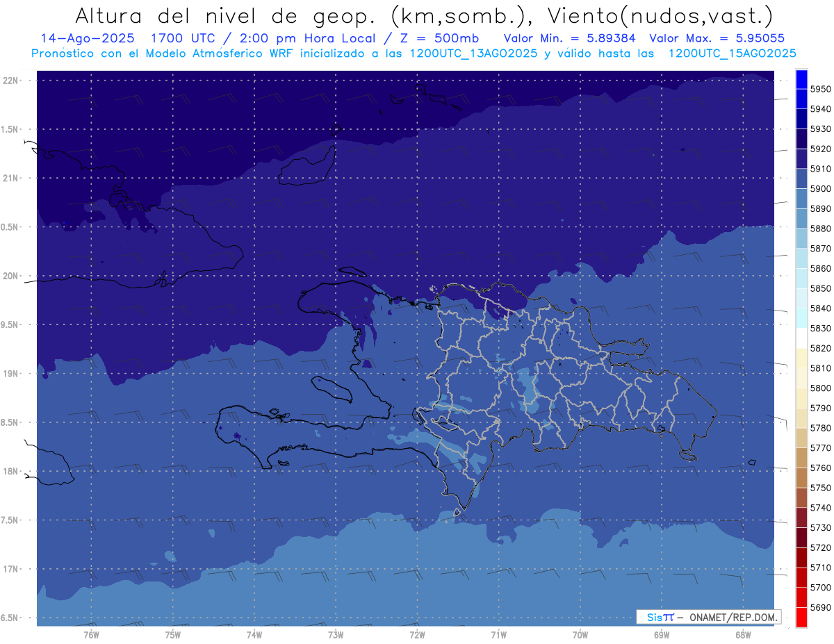
Task: Click the '75W' longitude label
Action: [x=173, y=634]
